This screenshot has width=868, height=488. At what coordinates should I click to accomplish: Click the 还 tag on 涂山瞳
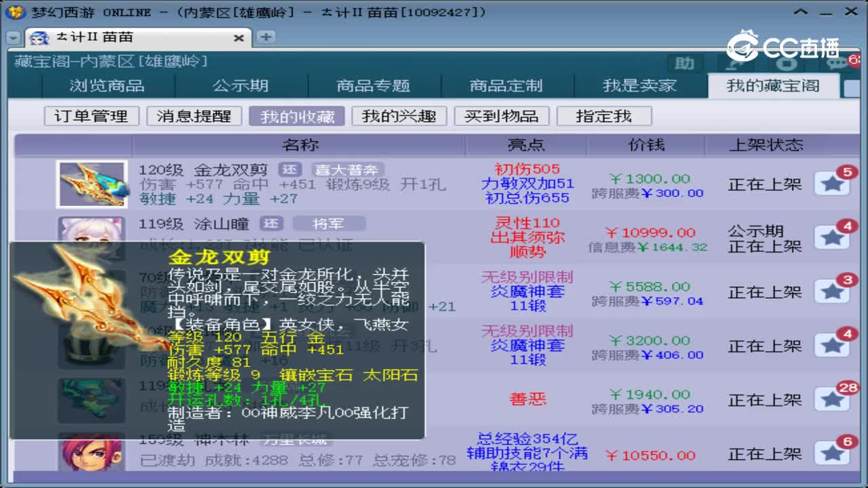pos(272,224)
